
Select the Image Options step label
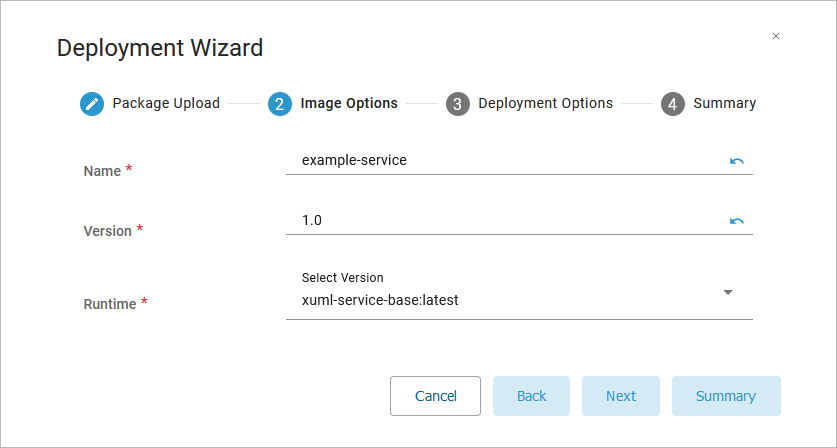click(349, 103)
